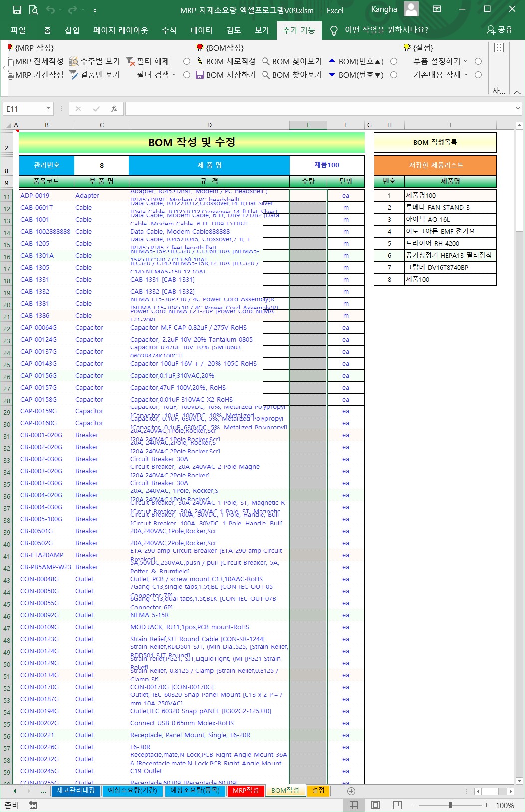Image resolution: width=525 pixels, height=812 pixels.
Task: Click the BOM 저장하기 disk icon
Action: pyautogui.click(x=199, y=75)
